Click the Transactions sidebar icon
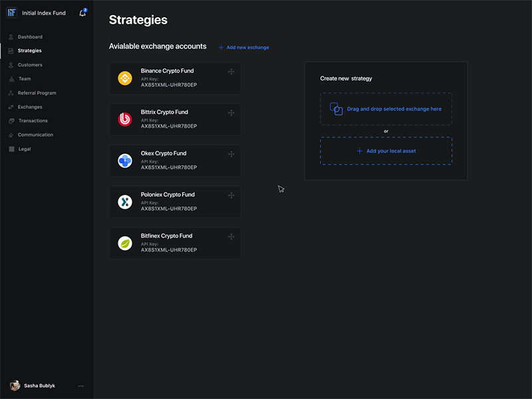The width and height of the screenshot is (532, 399). (x=10, y=120)
